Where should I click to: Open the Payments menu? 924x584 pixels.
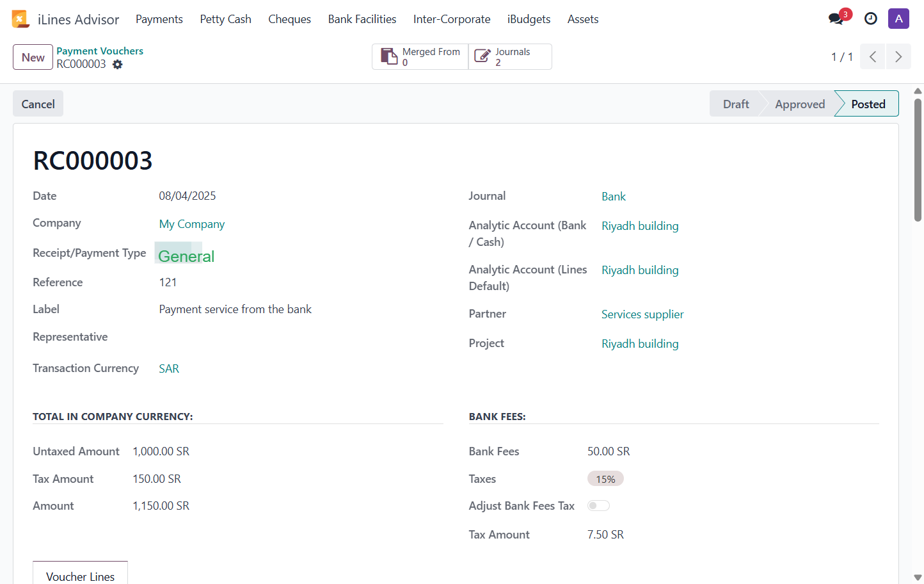pos(159,19)
